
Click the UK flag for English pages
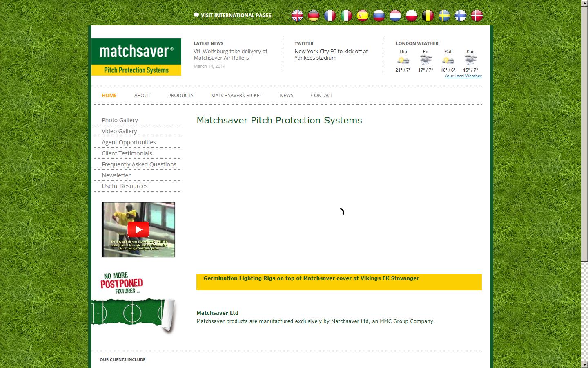click(x=297, y=16)
